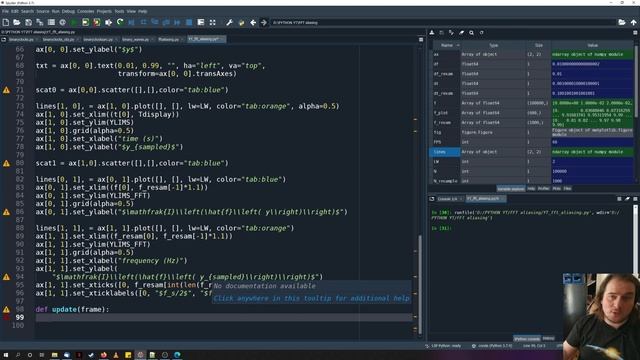Open the working directory path dropdown
This screenshot has height=360, width=640.
click(442, 22)
